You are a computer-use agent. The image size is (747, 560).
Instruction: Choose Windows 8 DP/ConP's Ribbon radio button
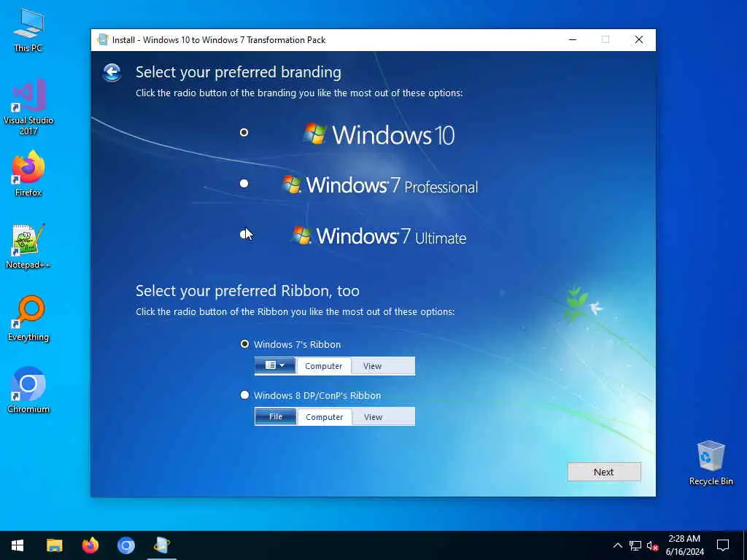[244, 394]
